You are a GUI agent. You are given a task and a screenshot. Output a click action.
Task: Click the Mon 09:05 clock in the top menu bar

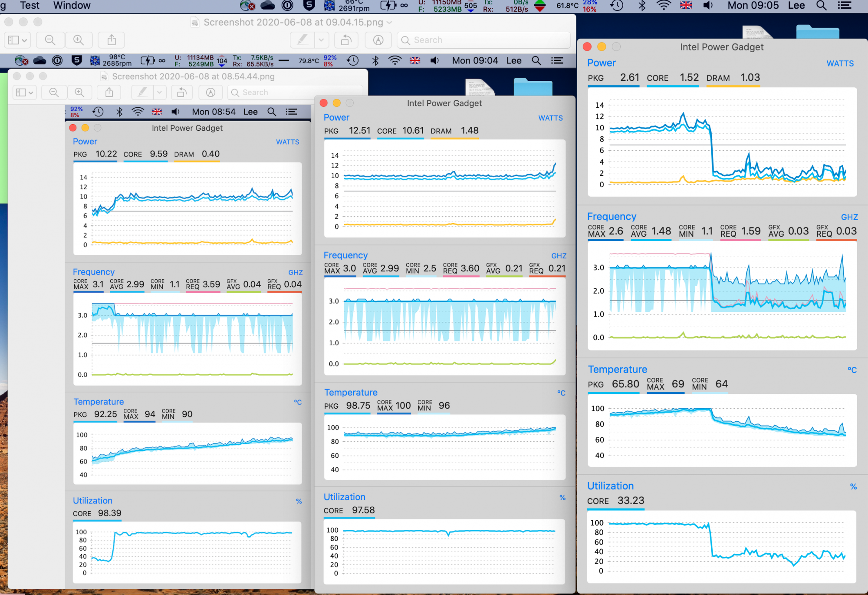(753, 5)
